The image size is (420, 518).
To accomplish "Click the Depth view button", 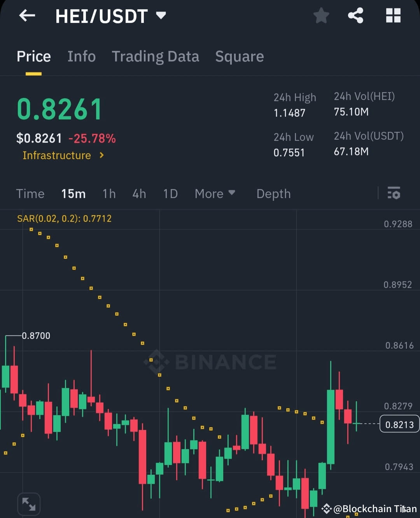I will 273,193.
